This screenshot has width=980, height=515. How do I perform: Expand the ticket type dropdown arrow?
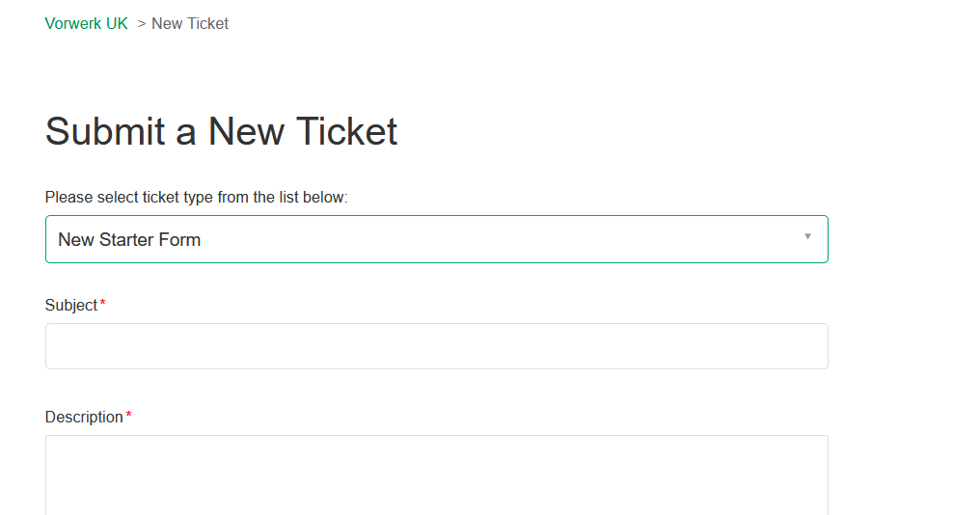[x=807, y=237]
